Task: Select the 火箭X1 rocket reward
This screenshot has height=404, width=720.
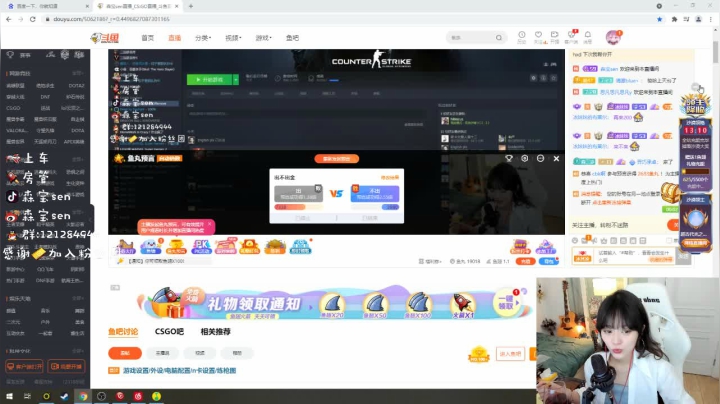Action: [x=462, y=305]
